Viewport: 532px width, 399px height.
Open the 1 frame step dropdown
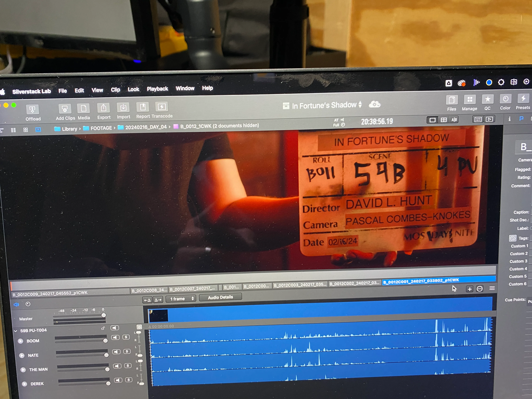181,299
